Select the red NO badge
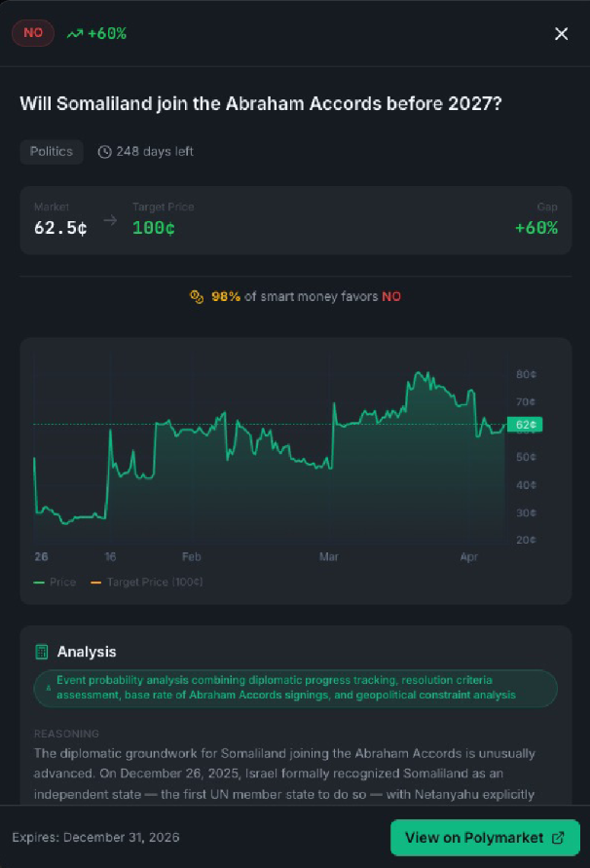This screenshot has width=590, height=868. coord(32,32)
